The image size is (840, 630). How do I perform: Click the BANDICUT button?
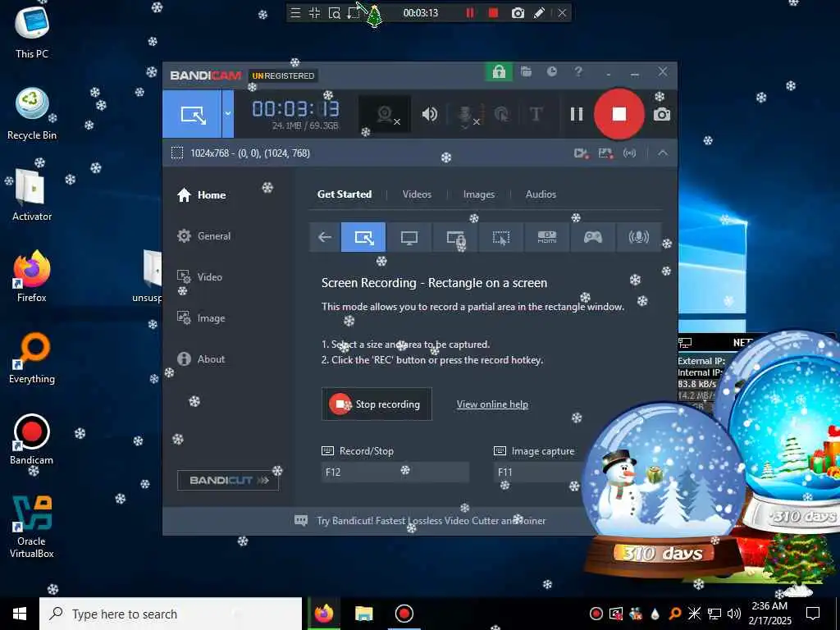click(228, 481)
